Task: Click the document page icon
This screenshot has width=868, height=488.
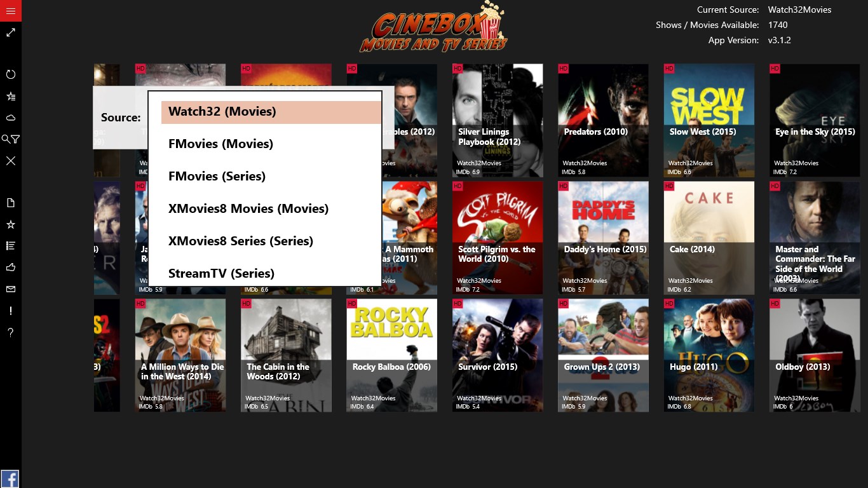Action: coord(11,203)
